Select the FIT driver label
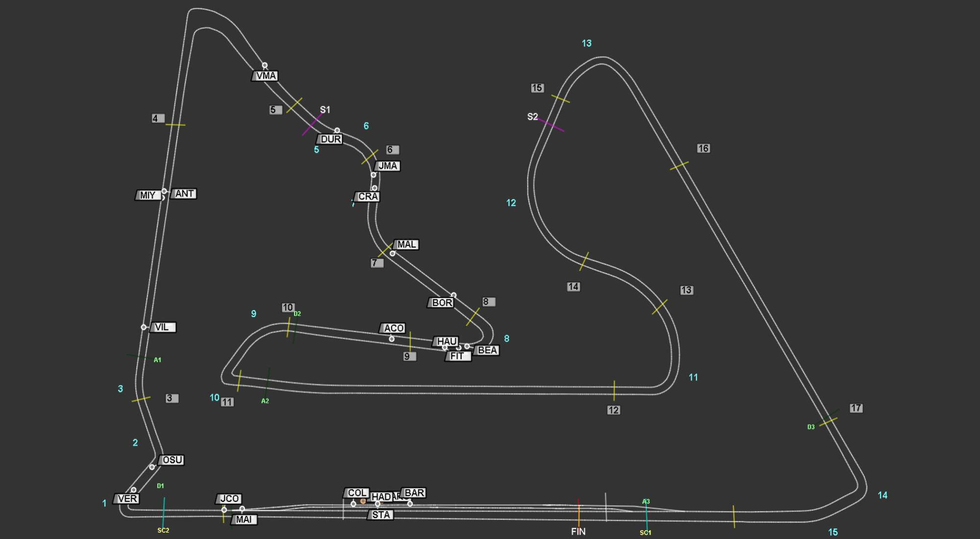This screenshot has width=980, height=539. click(x=458, y=356)
